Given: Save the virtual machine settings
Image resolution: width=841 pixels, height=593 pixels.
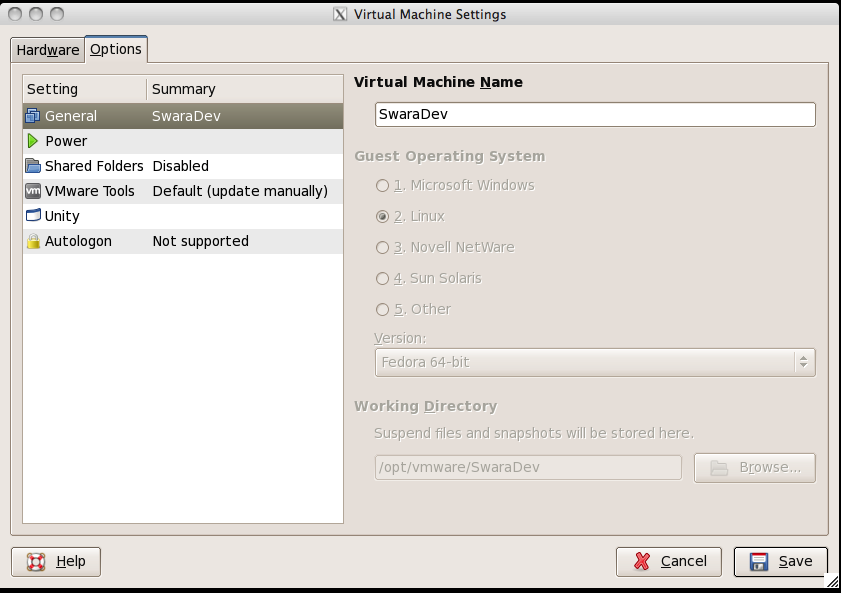Looking at the screenshot, I should pos(780,562).
